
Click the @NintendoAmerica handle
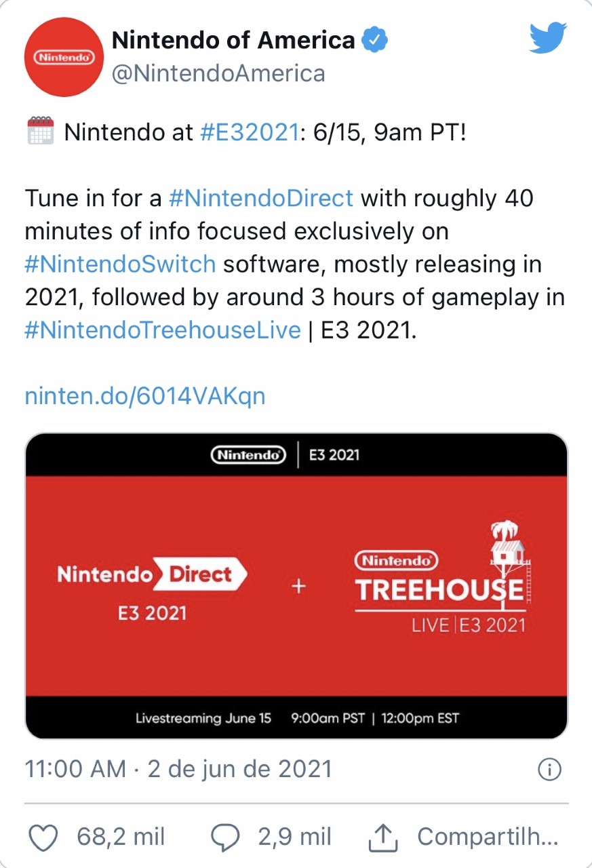pos(218,73)
